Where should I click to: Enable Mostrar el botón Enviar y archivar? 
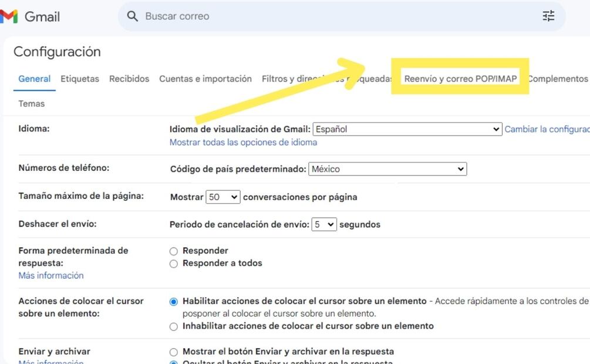pyautogui.click(x=174, y=352)
